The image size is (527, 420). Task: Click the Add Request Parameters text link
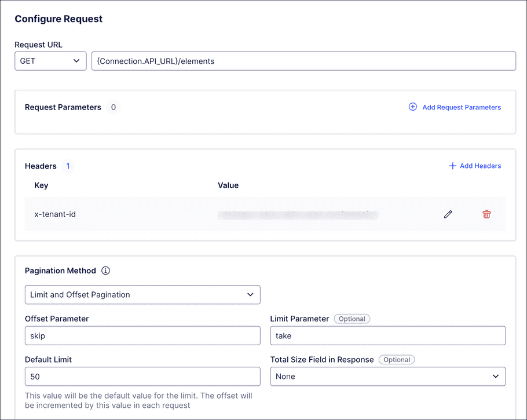[462, 107]
